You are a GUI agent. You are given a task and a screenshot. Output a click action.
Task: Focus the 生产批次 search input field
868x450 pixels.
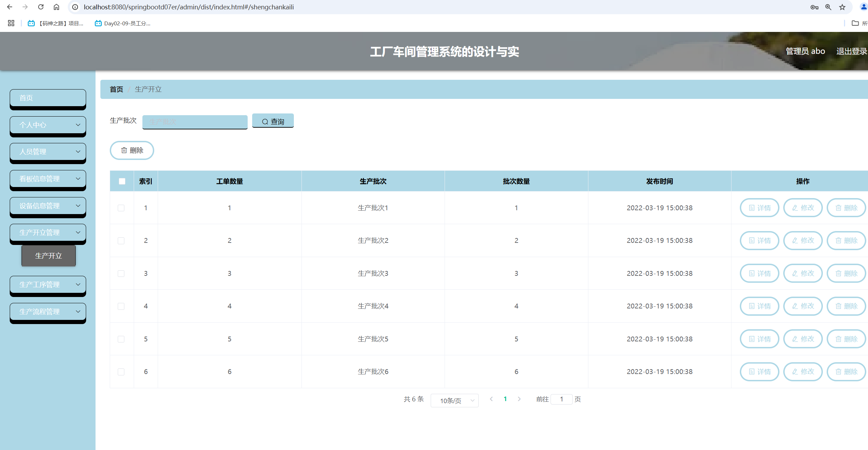tap(195, 122)
